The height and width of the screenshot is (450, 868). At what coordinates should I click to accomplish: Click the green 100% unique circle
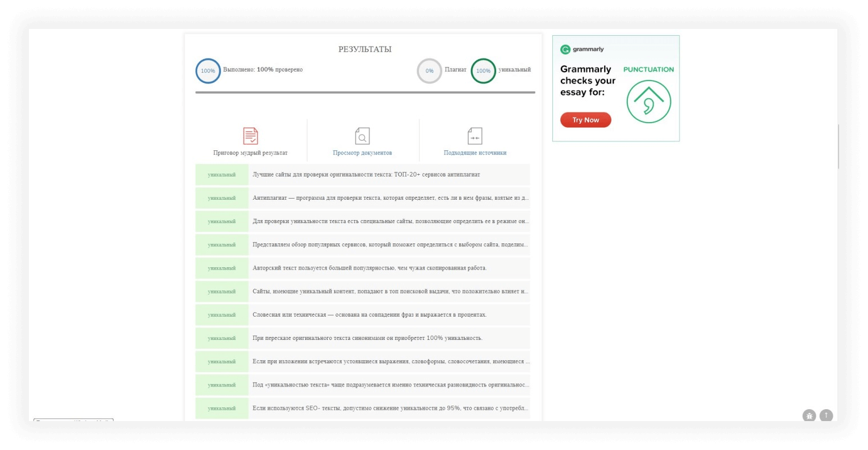tap(483, 71)
